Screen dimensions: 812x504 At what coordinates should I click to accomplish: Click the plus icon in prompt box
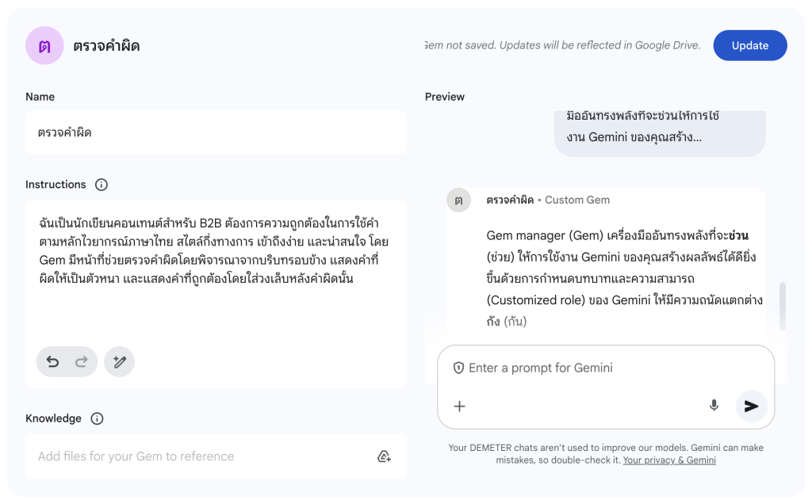(x=459, y=407)
